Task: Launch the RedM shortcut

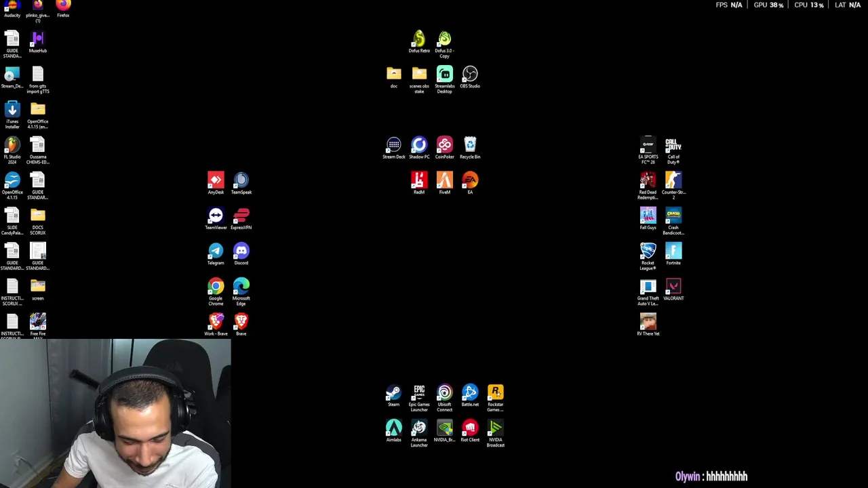Action: 419,182
